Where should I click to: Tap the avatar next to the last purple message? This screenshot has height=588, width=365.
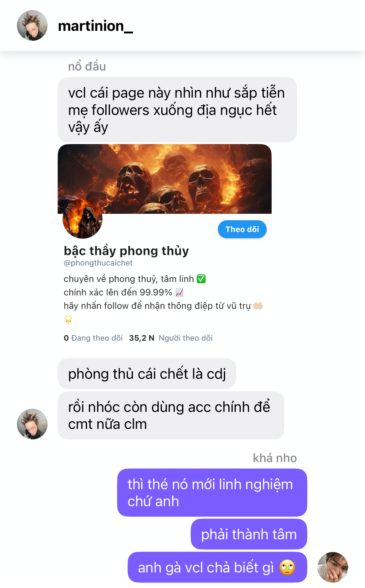coord(333,567)
